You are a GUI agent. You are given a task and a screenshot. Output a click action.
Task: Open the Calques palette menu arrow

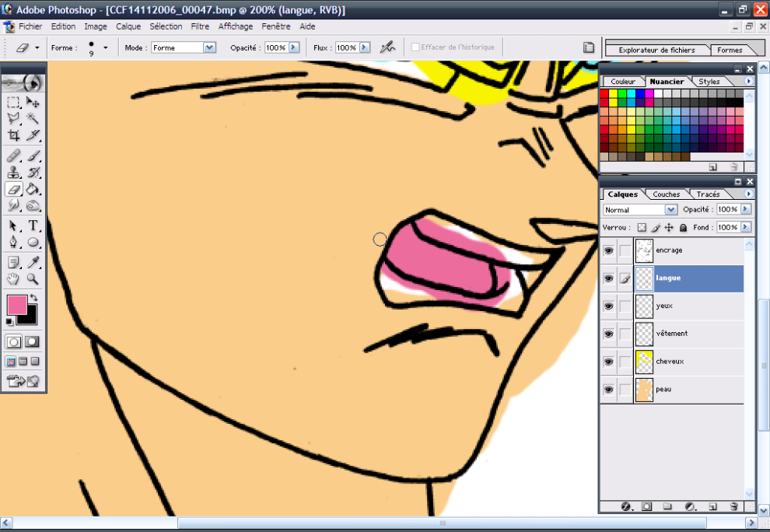[748, 194]
